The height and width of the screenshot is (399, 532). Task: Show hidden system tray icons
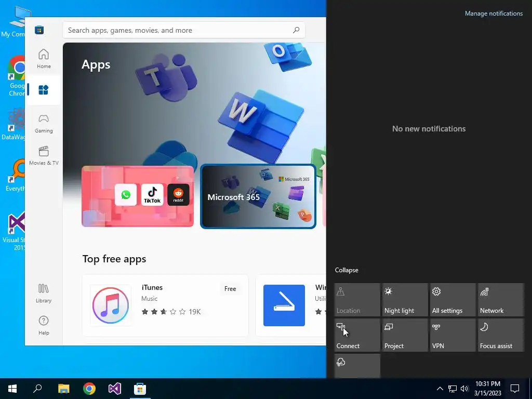coord(440,389)
